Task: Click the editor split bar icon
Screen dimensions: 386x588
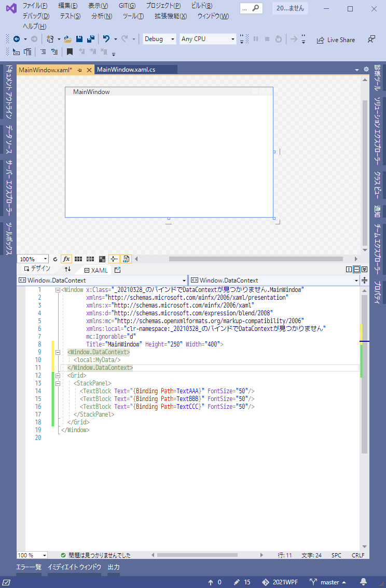Action: click(364, 280)
